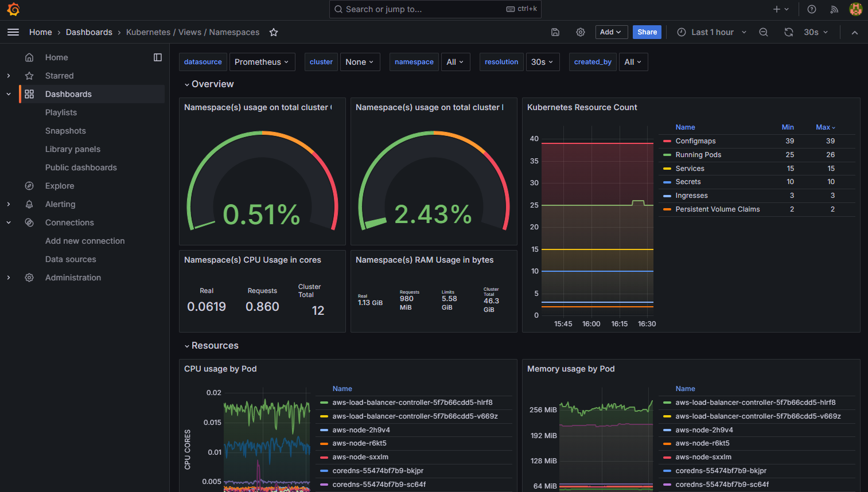Click the Explore compass icon
This screenshot has width=868, height=492.
click(29, 186)
